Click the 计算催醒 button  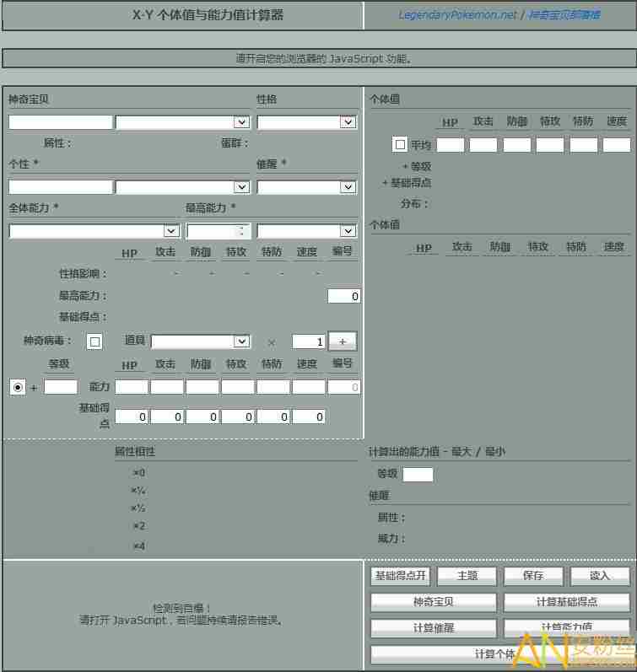pyautogui.click(x=434, y=628)
